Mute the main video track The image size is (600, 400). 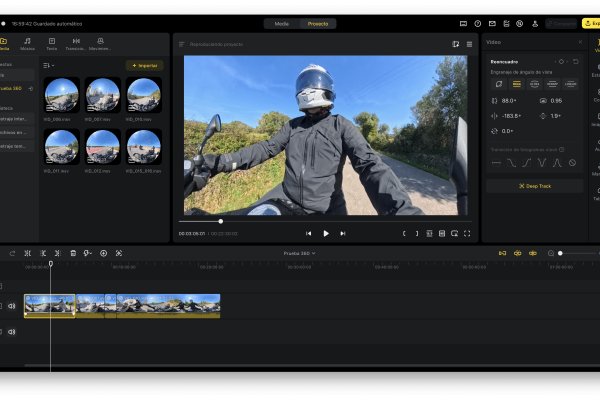[12, 306]
